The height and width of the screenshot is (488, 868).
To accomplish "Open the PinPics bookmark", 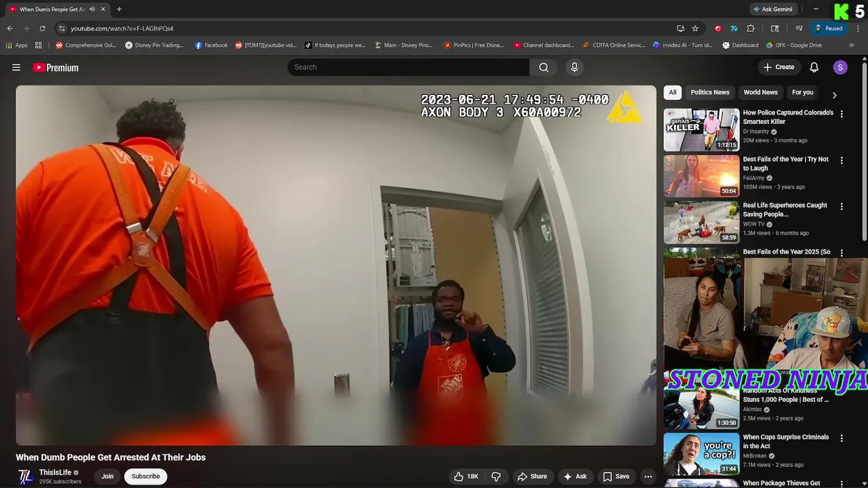I will [x=473, y=45].
